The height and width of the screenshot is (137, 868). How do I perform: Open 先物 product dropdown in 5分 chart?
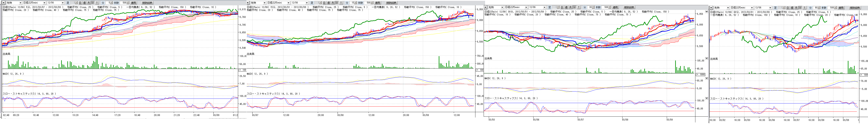point(20,3)
